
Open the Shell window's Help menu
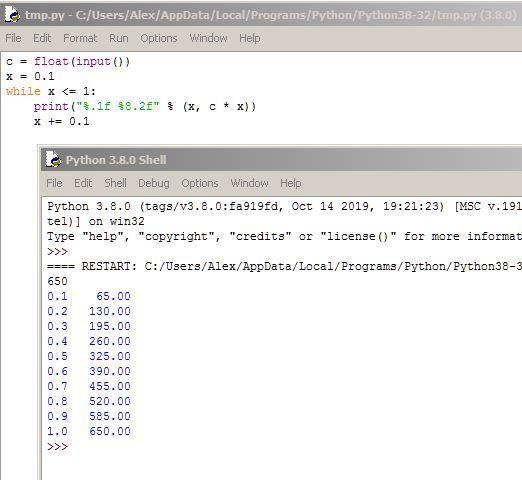click(291, 183)
